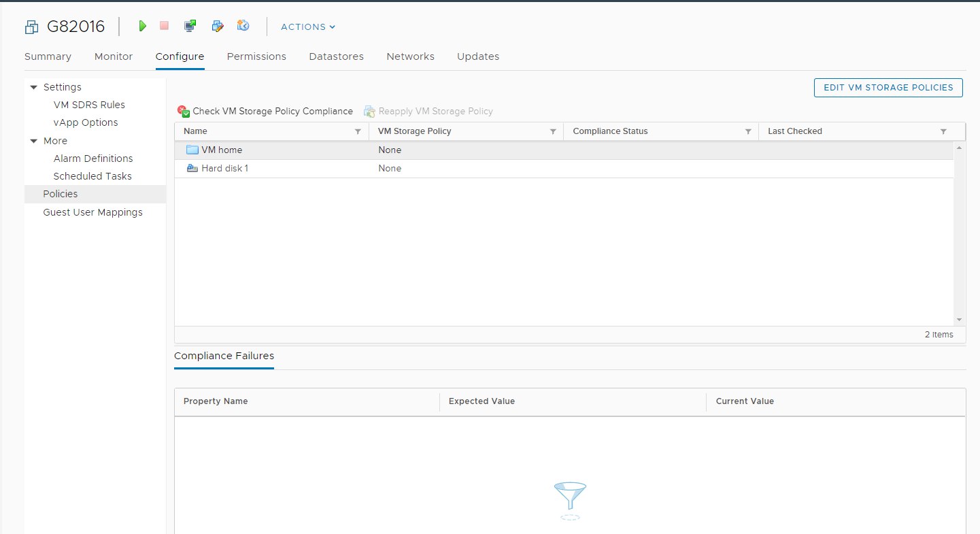Launch the VM remote console icon
Image resolution: width=980 pixels, height=534 pixels.
click(x=190, y=26)
